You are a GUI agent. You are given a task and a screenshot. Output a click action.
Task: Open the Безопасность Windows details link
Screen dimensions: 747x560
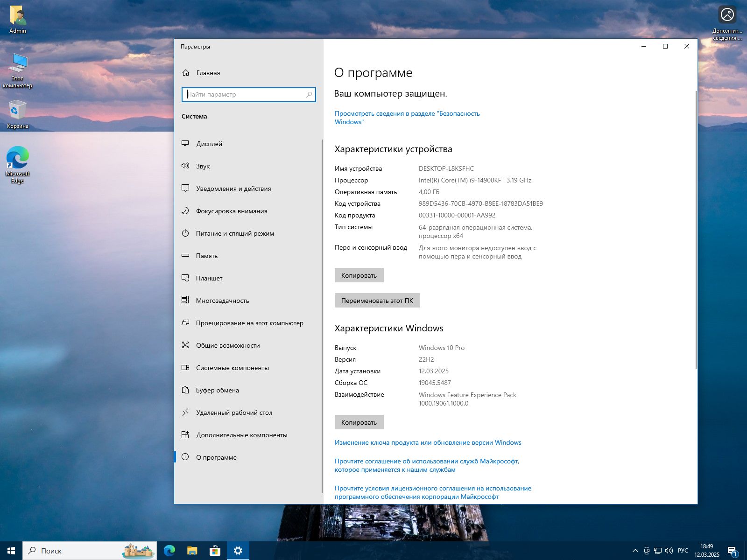(x=407, y=118)
